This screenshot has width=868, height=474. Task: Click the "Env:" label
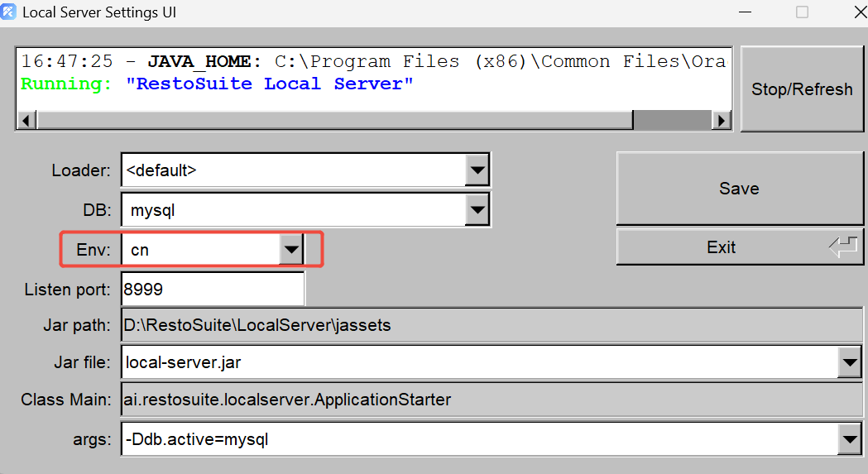click(93, 250)
